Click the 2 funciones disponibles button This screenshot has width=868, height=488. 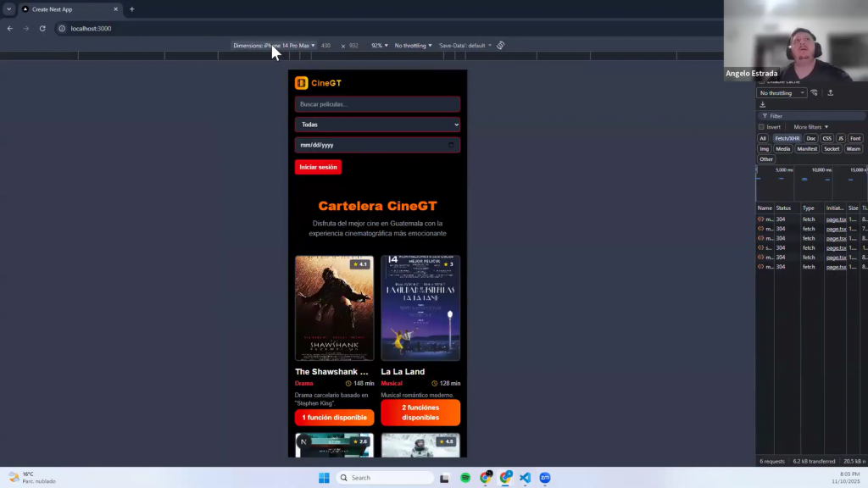click(x=420, y=413)
